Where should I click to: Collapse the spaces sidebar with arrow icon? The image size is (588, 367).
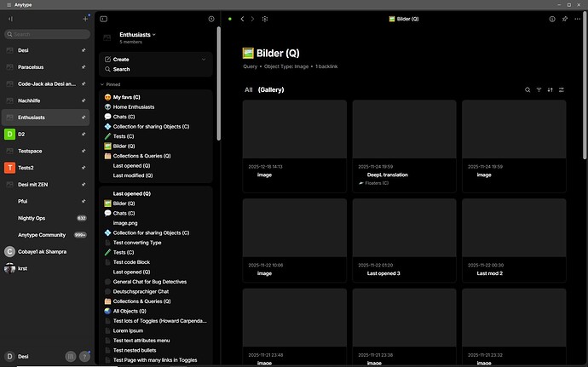[x=10, y=19]
